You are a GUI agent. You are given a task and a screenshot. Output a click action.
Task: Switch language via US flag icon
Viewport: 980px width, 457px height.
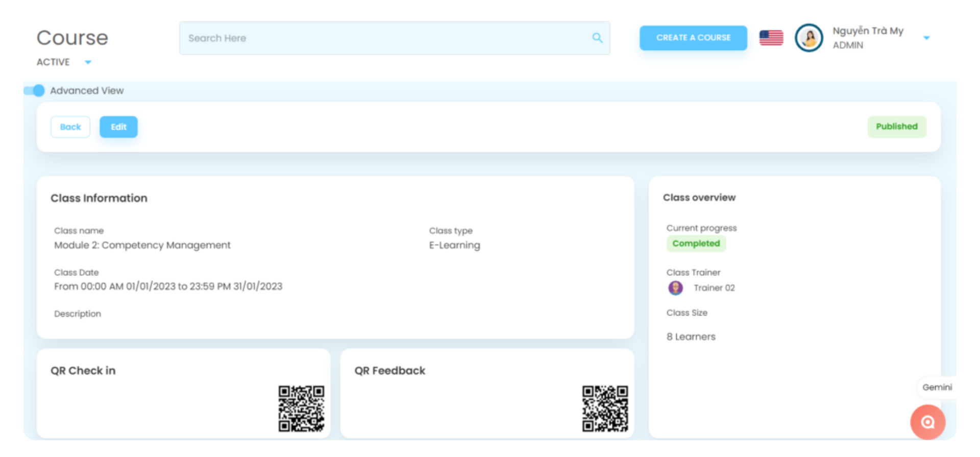pyautogui.click(x=771, y=38)
